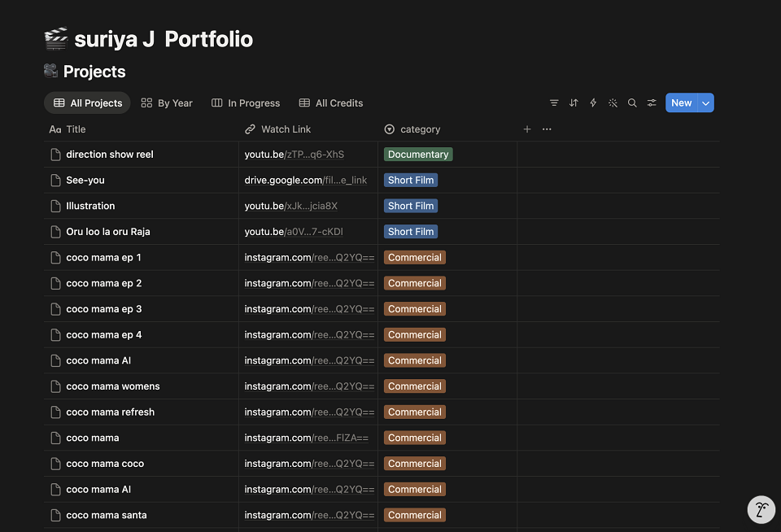Viewport: 781px width, 532px height.
Task: Open instagram link for coco mama ep 1
Action: point(309,258)
